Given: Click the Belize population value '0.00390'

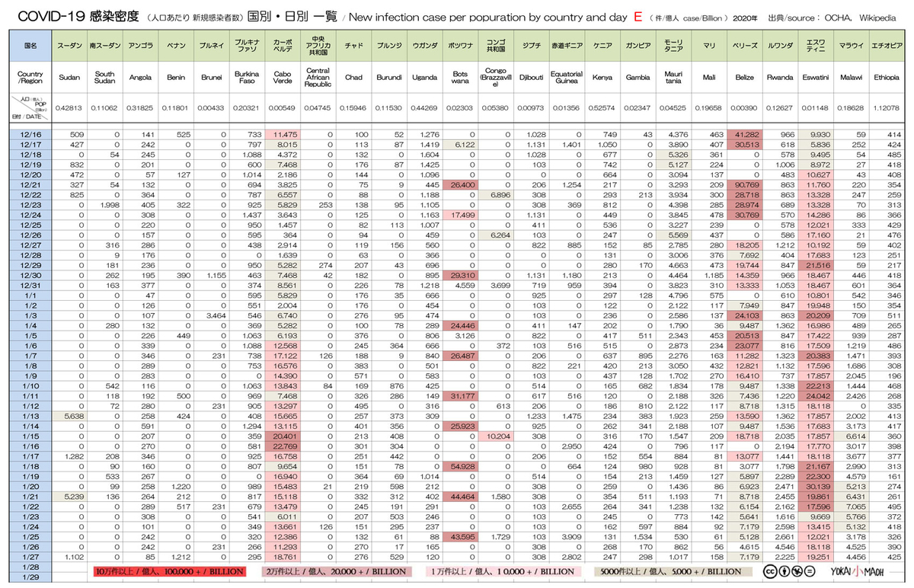Looking at the screenshot, I should 744,108.
